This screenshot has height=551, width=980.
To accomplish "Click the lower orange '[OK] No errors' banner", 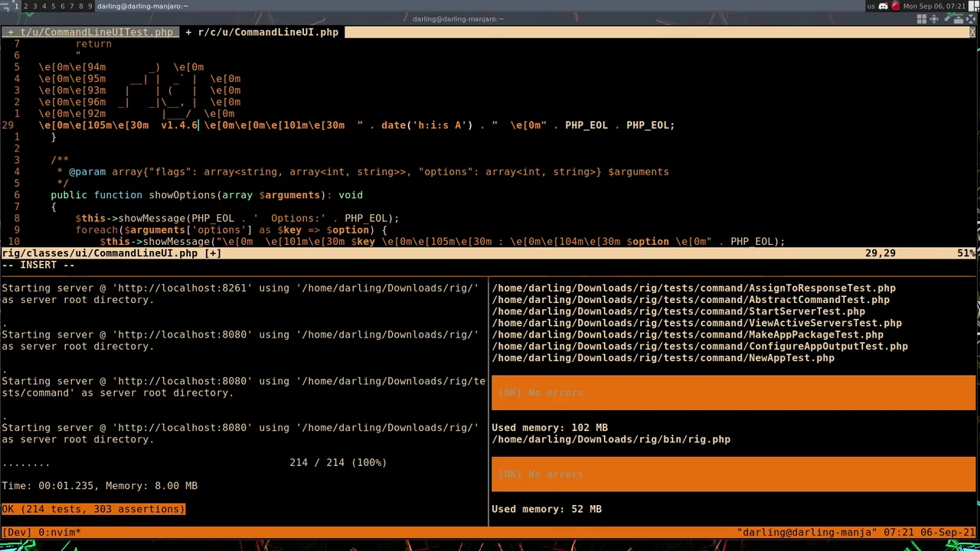I will click(x=733, y=474).
